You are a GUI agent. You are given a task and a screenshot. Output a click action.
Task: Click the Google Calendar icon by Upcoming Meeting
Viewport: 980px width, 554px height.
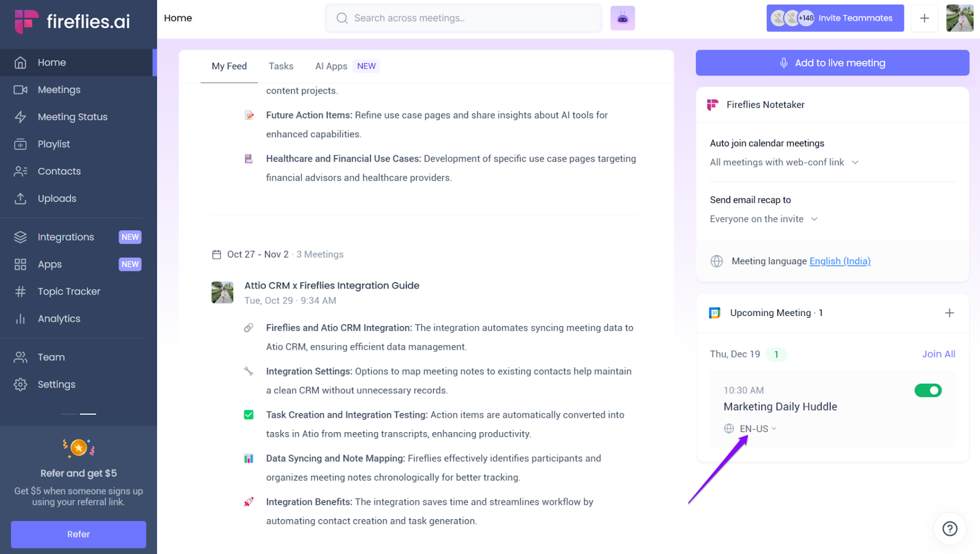pyautogui.click(x=714, y=313)
